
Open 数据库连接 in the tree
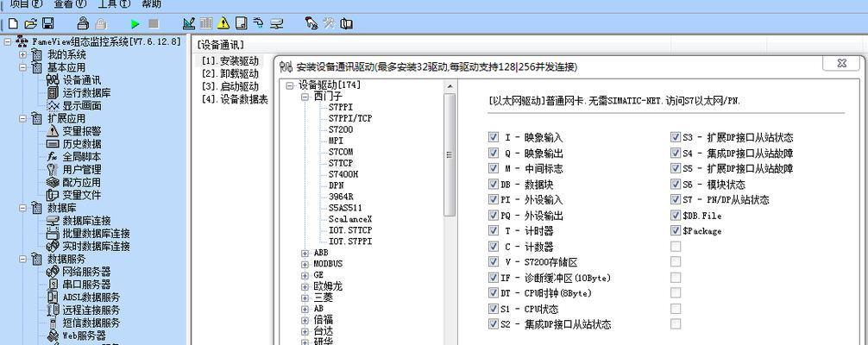[x=86, y=221]
